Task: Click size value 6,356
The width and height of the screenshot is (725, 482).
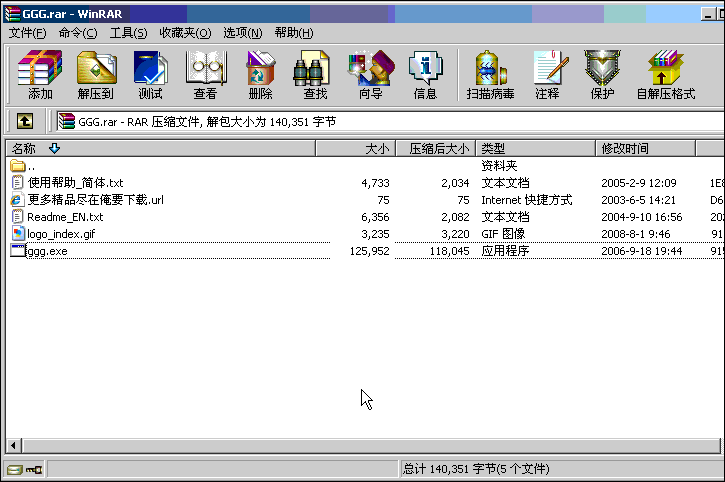Action: click(x=375, y=217)
